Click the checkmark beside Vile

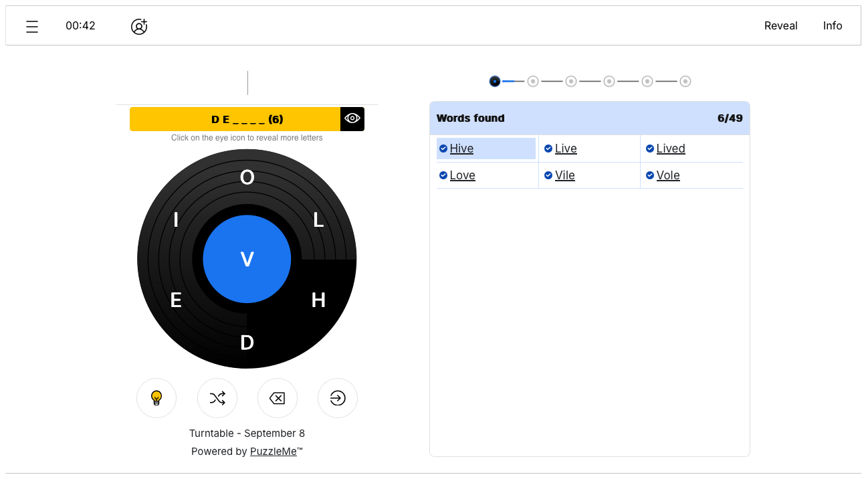point(548,175)
